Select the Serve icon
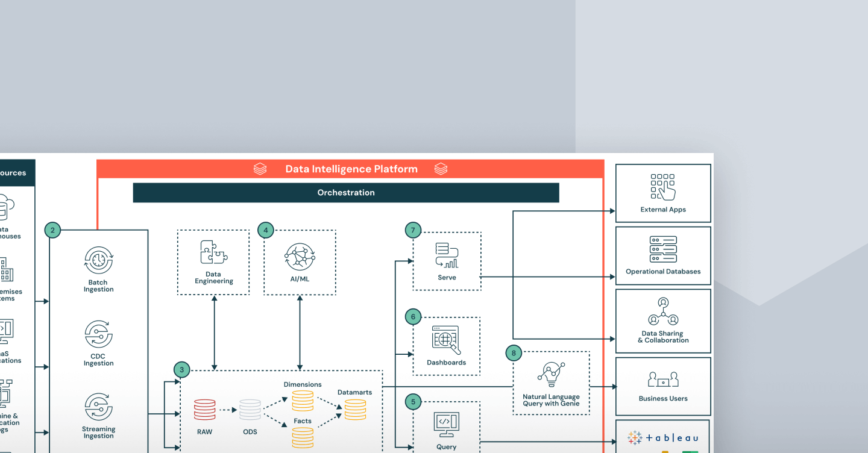The image size is (868, 453). [447, 255]
